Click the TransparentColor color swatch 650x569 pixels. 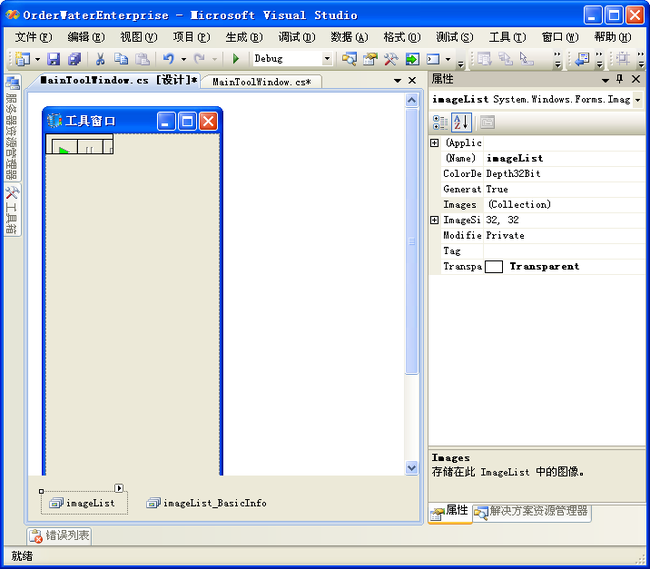494,266
